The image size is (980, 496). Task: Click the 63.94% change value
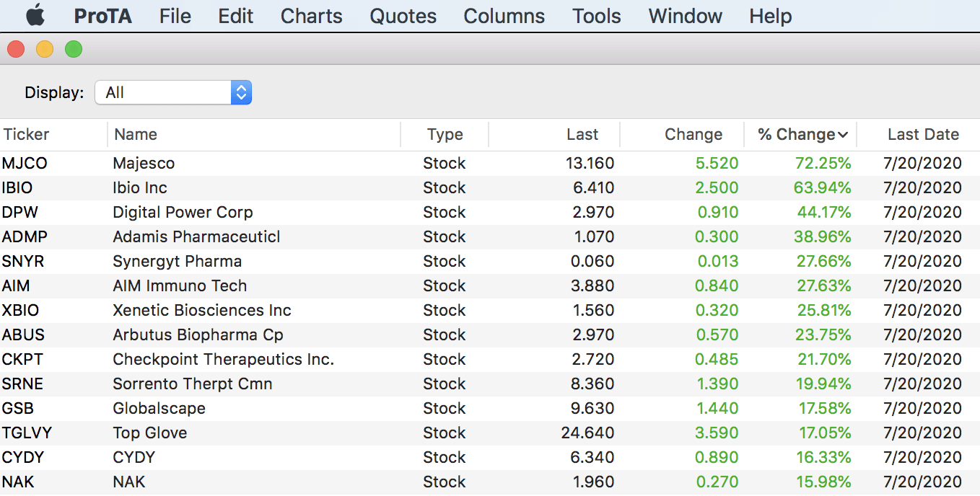(x=823, y=187)
